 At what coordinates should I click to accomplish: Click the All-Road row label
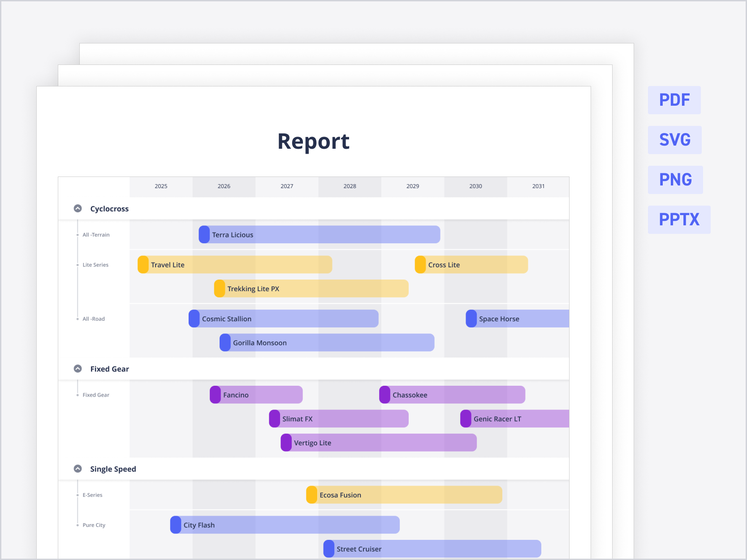(x=94, y=319)
